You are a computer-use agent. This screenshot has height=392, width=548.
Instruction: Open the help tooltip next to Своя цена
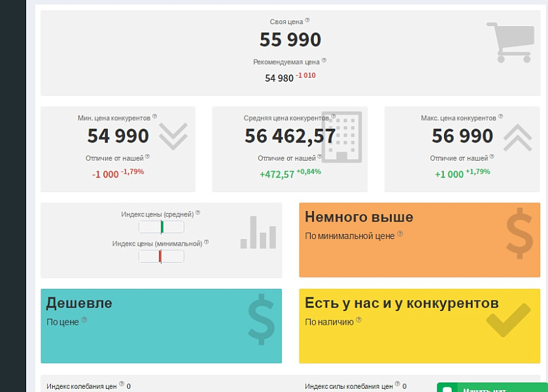307,21
